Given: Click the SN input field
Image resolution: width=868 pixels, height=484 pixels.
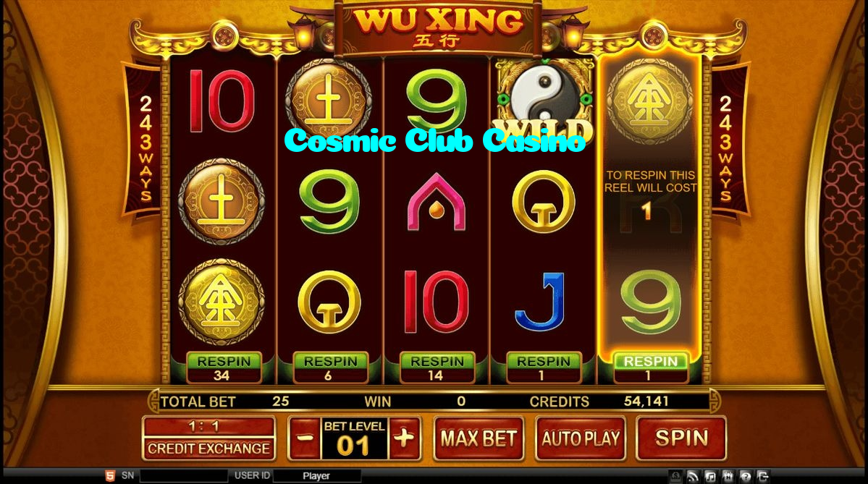Looking at the screenshot, I should (x=184, y=476).
